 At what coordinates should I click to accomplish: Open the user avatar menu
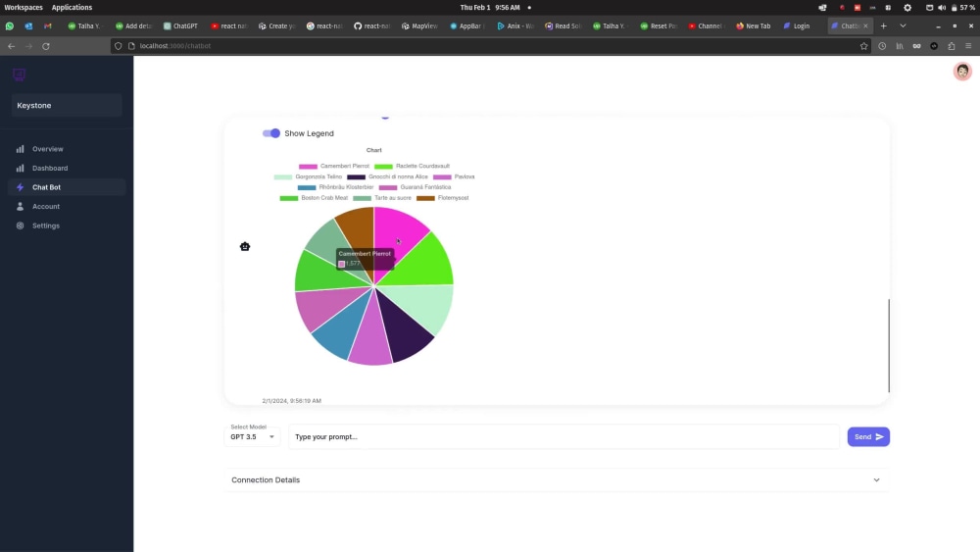pyautogui.click(x=962, y=72)
